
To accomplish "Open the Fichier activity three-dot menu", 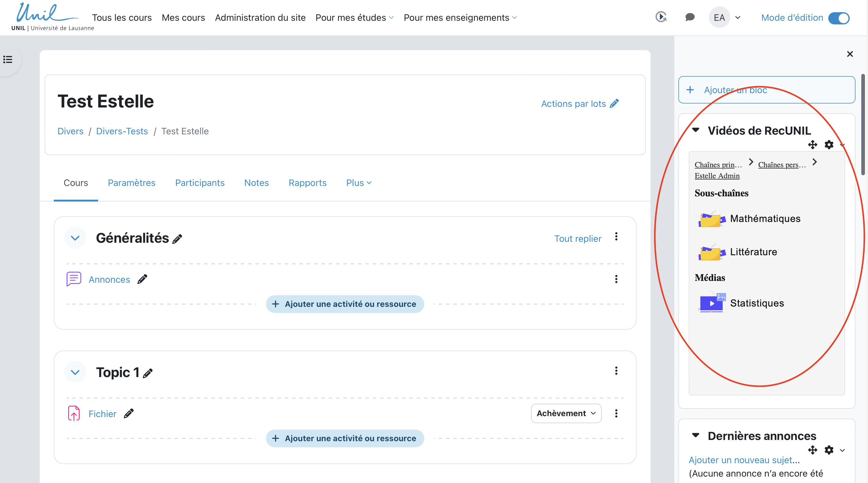I will [616, 413].
